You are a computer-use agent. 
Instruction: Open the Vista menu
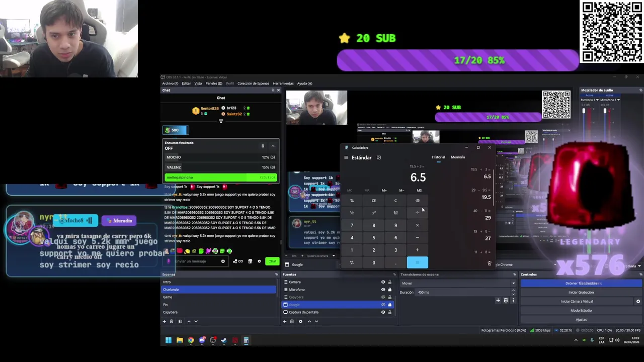tap(198, 83)
